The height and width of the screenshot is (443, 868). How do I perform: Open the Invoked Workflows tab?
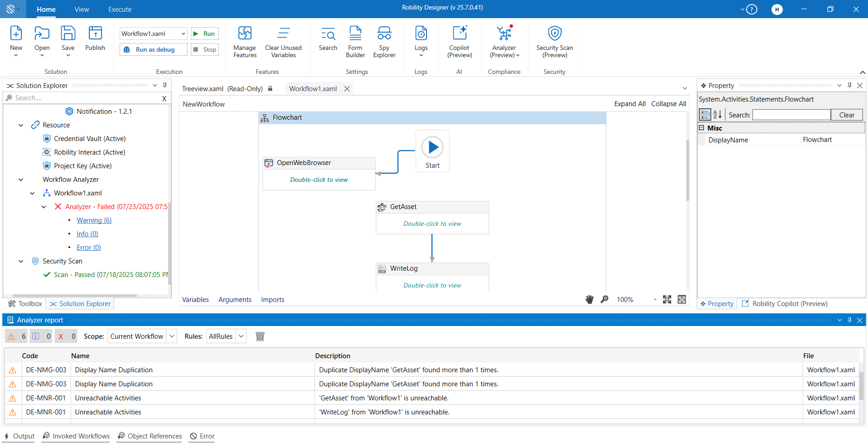click(76, 436)
